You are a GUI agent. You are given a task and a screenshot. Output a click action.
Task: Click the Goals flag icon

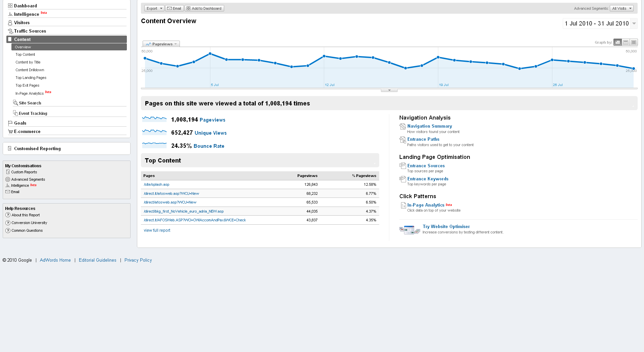pos(10,123)
